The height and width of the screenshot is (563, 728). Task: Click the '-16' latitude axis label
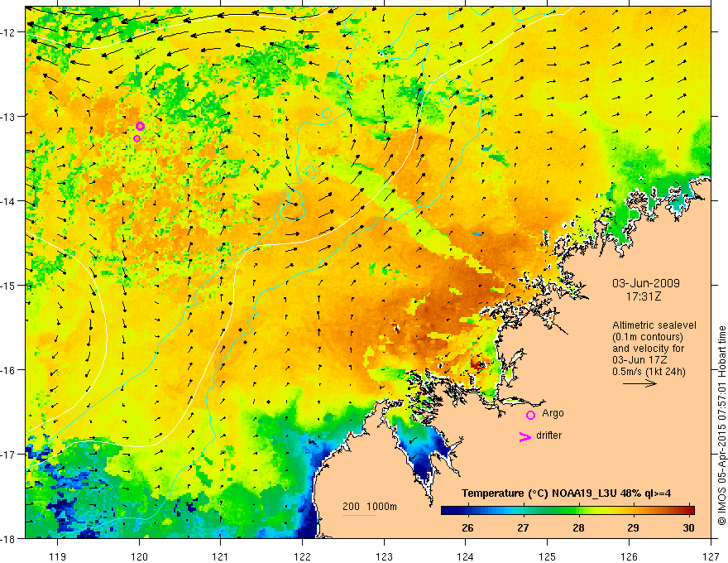(9, 370)
